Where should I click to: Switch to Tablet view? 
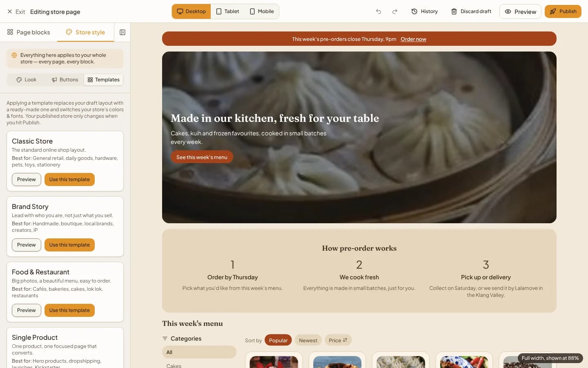coord(227,11)
